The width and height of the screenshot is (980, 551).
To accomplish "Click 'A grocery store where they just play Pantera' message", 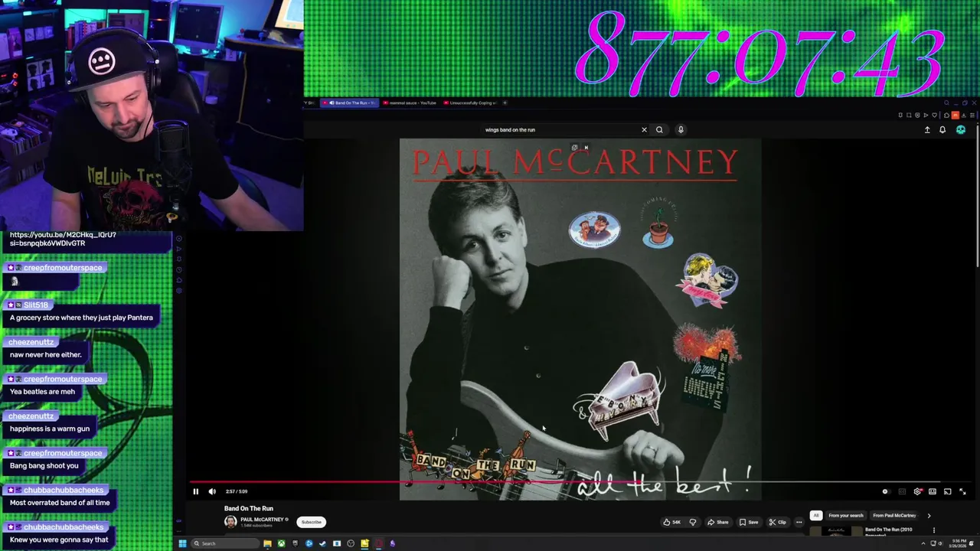I will pos(81,318).
